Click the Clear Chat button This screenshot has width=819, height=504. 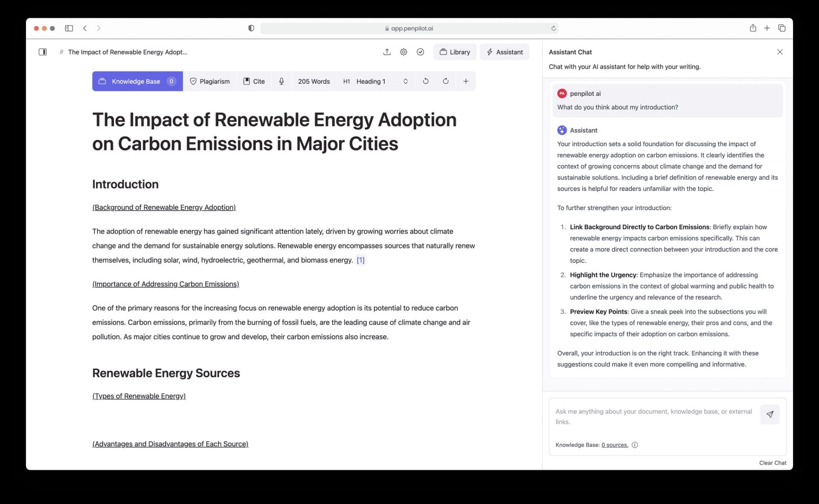(773, 463)
